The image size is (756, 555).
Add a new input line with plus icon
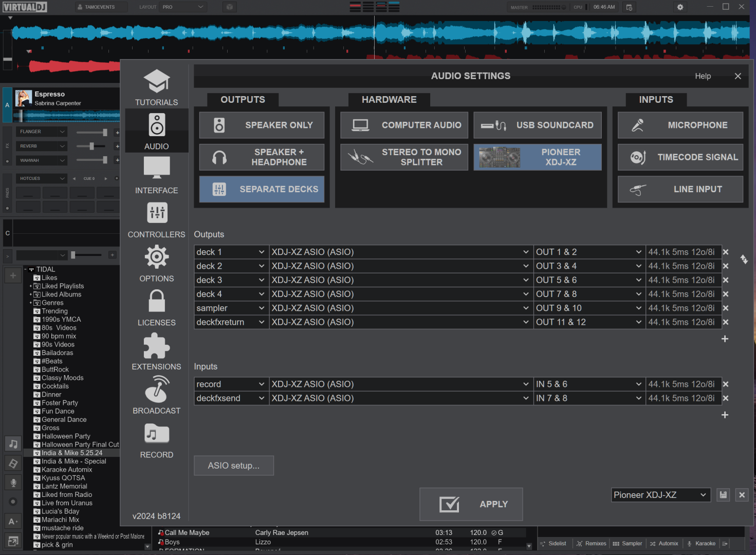click(725, 415)
